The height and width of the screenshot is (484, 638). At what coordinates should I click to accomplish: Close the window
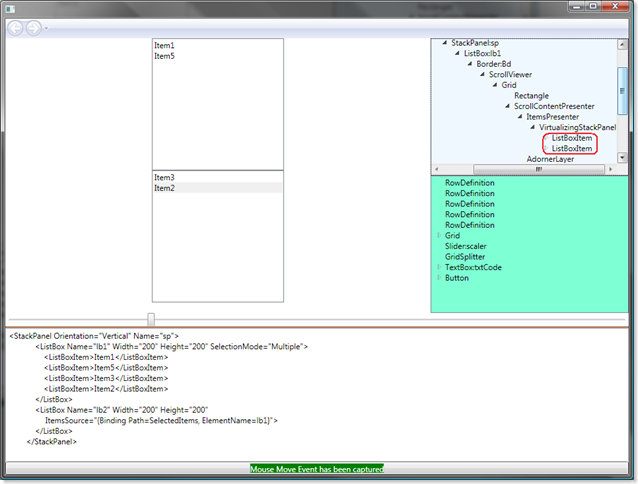[615, 6]
